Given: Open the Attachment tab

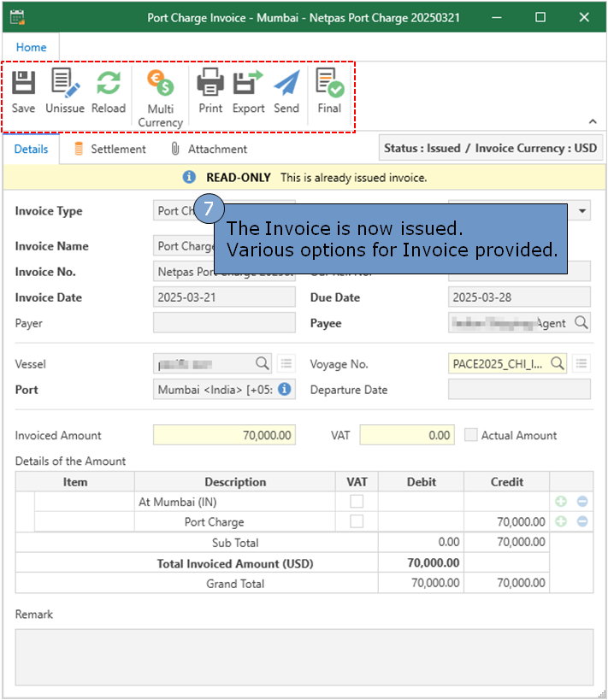Looking at the screenshot, I should 209,149.
